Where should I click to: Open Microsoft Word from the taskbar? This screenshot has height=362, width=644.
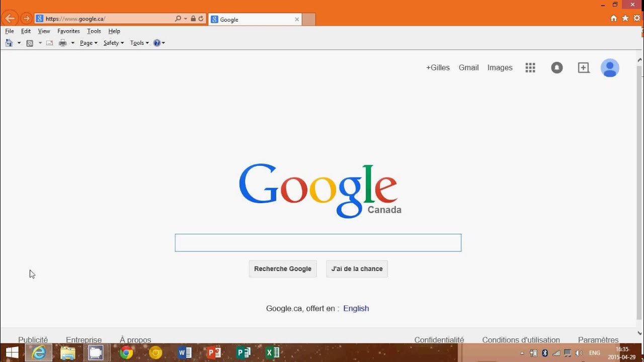[x=185, y=352]
